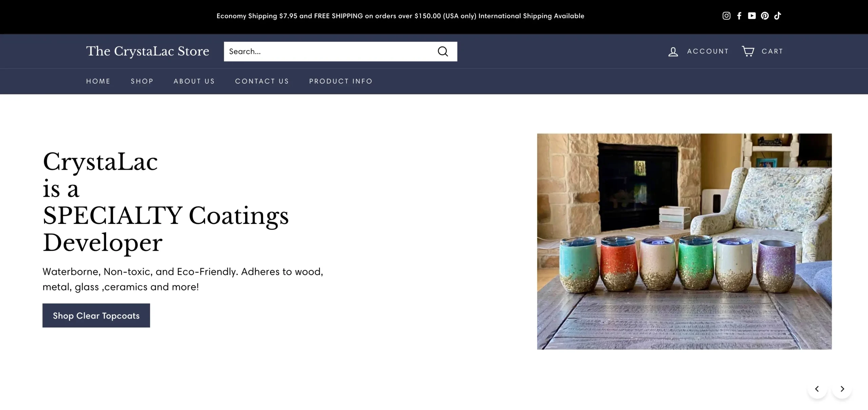The height and width of the screenshot is (410, 868).
Task: Click the search magnifier icon
Action: click(x=443, y=51)
